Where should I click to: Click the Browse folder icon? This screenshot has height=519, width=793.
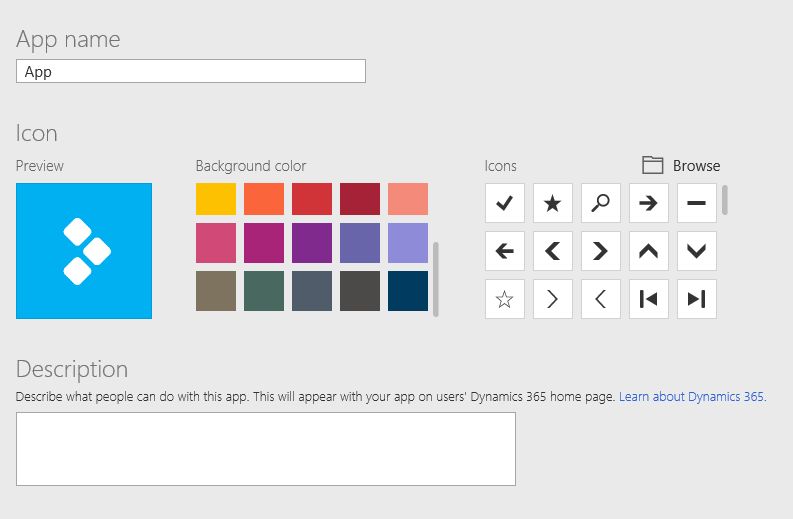(x=652, y=165)
